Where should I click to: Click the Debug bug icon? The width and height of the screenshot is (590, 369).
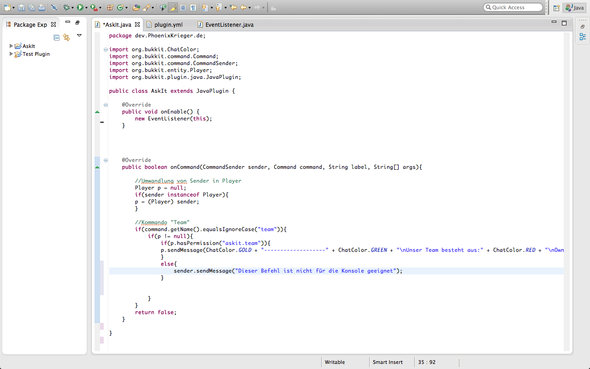[67, 8]
